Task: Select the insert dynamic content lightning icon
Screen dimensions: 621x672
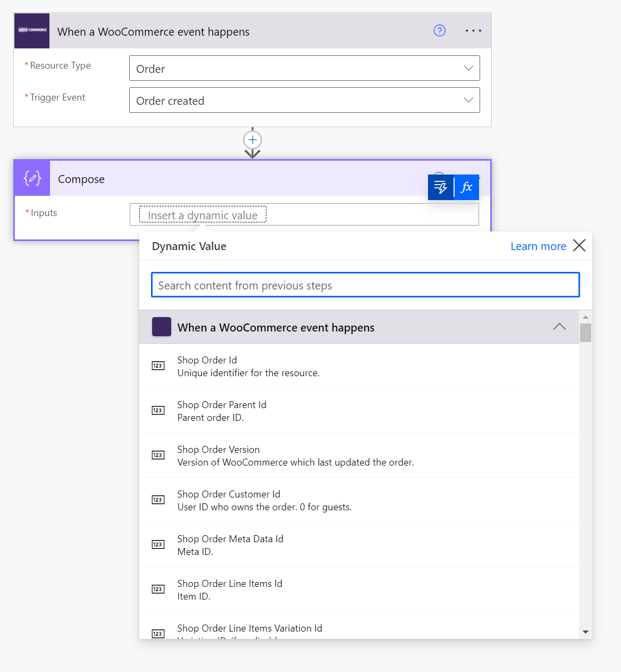Action: [x=441, y=187]
